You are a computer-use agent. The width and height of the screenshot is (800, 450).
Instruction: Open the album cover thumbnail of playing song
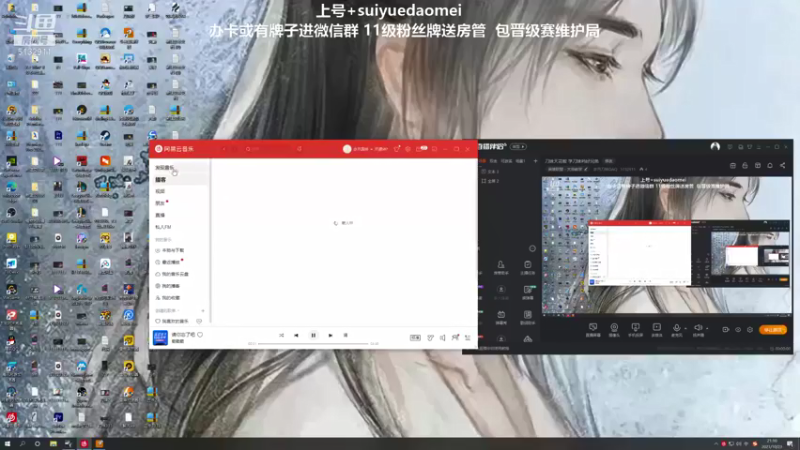(x=160, y=338)
